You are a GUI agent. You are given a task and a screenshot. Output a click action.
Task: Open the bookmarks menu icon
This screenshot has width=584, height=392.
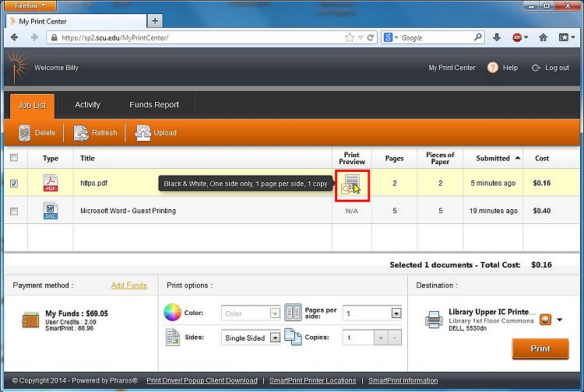(564, 37)
